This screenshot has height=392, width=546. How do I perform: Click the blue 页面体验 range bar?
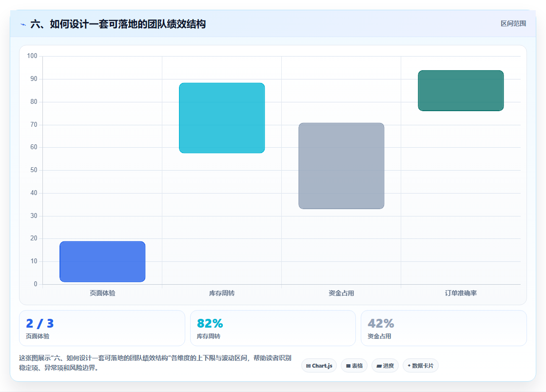tap(102, 261)
